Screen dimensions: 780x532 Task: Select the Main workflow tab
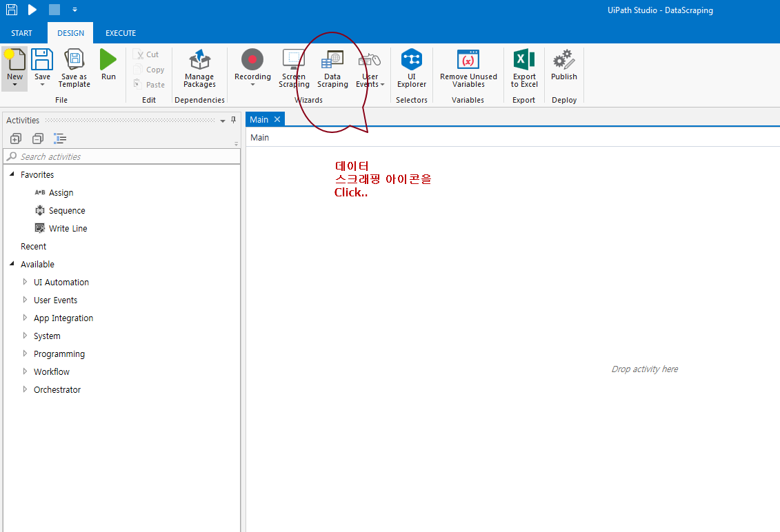[259, 119]
